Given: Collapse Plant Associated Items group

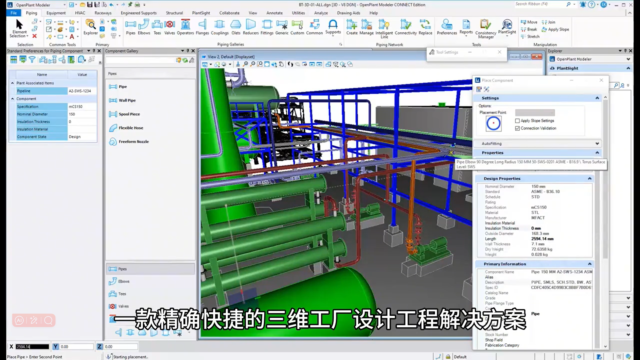Looking at the screenshot, I should pos(12,83).
